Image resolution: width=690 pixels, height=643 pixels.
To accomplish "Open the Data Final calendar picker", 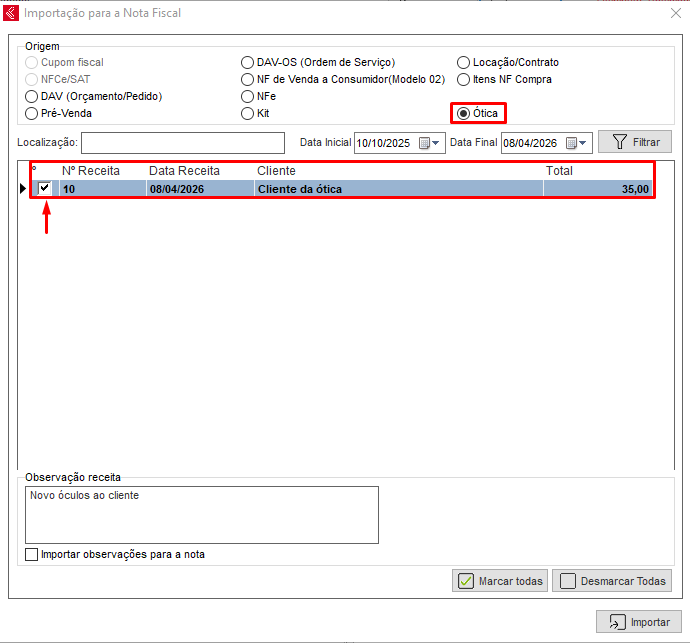I will pos(571,143).
